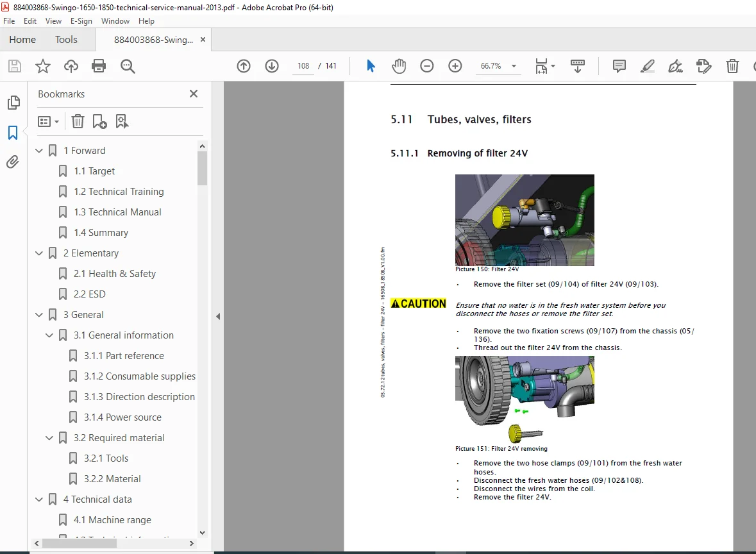Open the Find text search tool
Screen dimensions: 756x554
coord(128,66)
